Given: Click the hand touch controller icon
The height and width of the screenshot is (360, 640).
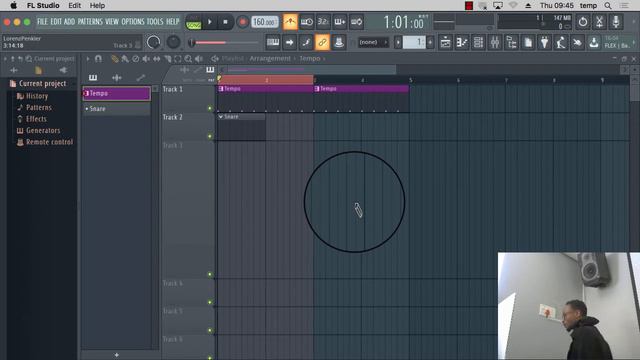Looking at the screenshot, I should pos(577,42).
